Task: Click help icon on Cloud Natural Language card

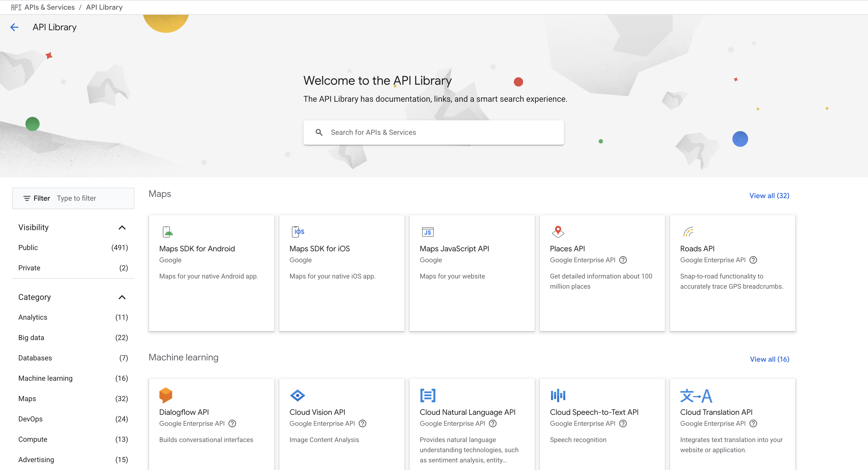Action: tap(493, 423)
